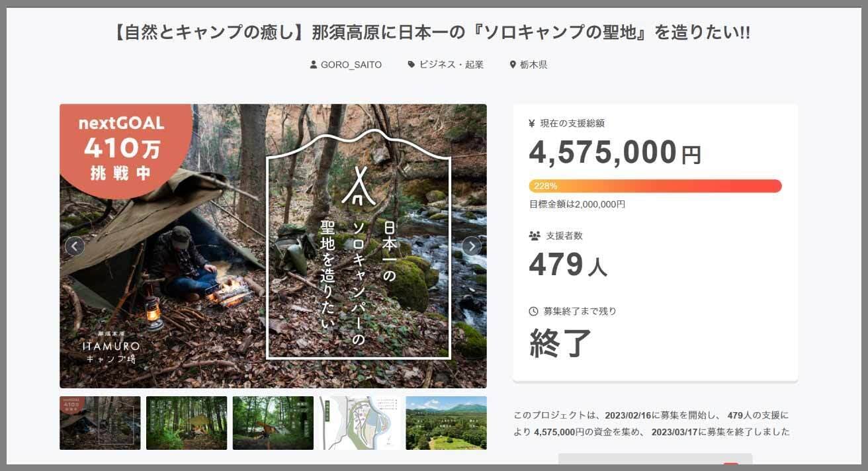Select the second thumbnail of tent among trees

(x=187, y=423)
